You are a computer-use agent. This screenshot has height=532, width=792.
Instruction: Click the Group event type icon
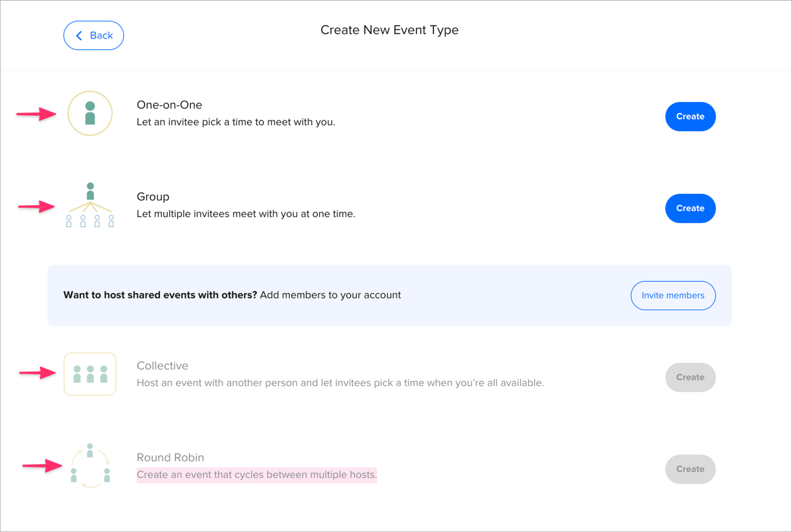(90, 204)
